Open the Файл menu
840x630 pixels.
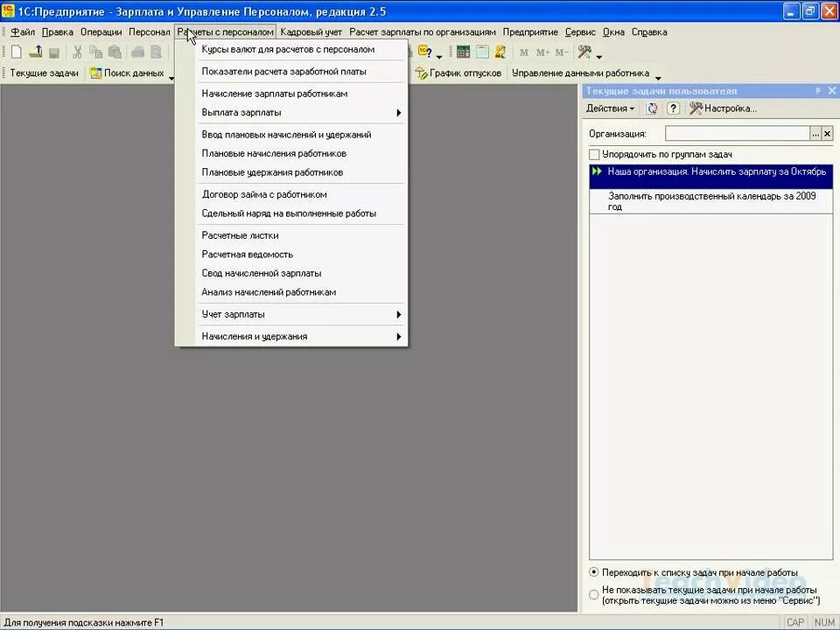(x=23, y=32)
